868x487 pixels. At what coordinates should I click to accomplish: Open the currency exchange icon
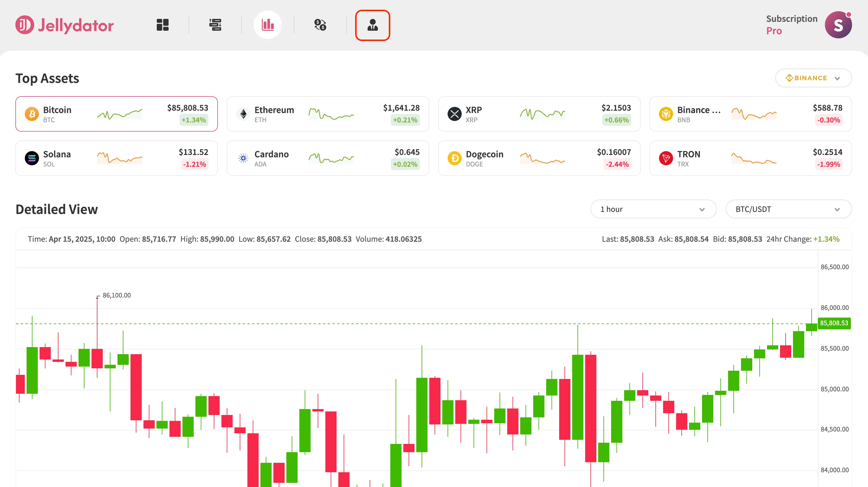(320, 25)
